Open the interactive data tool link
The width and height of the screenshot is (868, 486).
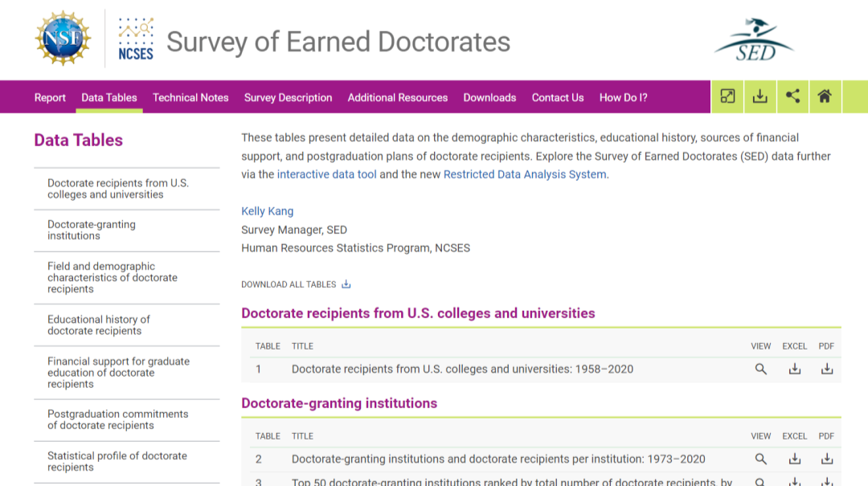326,174
